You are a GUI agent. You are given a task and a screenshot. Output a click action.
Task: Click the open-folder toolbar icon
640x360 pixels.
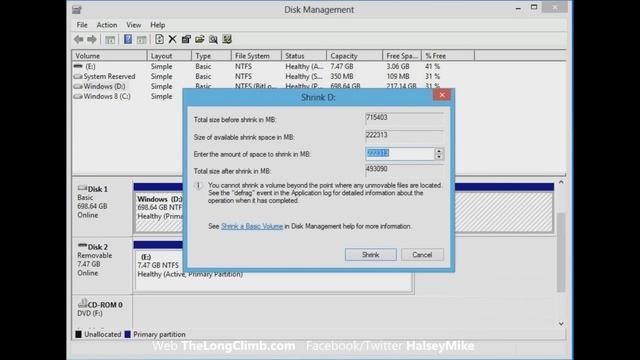200,39
